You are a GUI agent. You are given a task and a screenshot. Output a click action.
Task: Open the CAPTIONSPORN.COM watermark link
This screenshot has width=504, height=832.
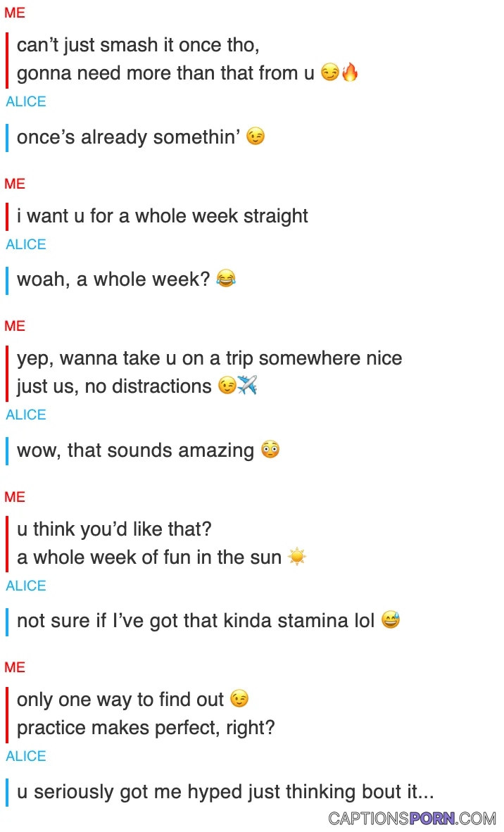[x=412, y=818]
